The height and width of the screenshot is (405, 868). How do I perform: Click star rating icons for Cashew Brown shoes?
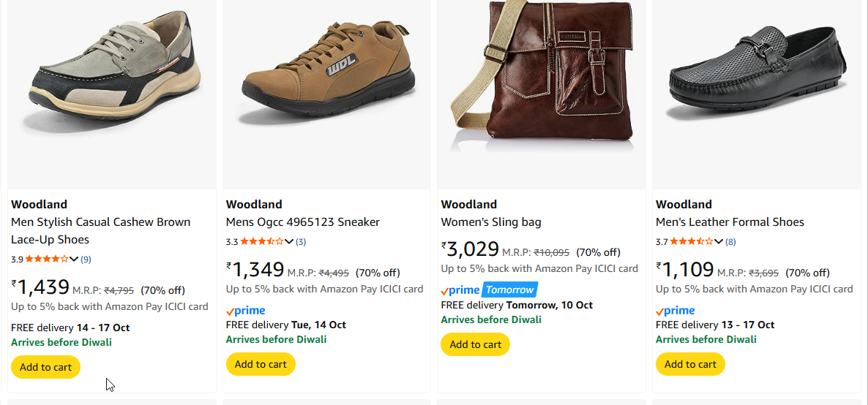(47, 259)
